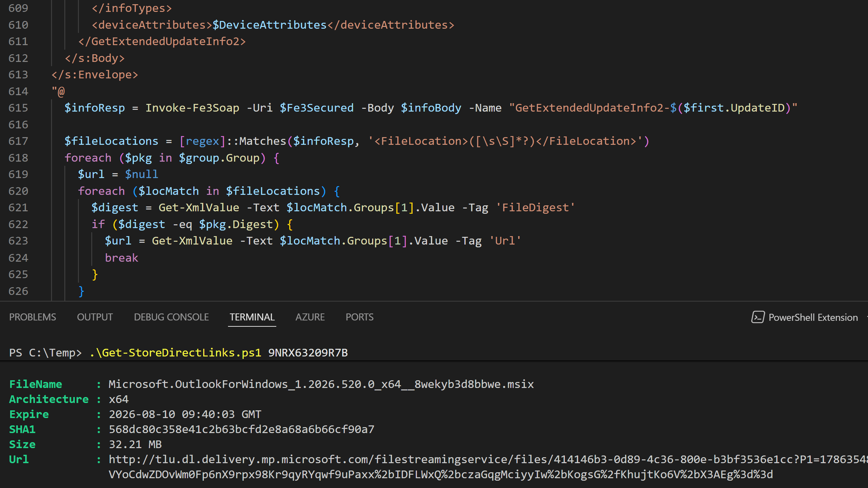868x488 pixels.
Task: Click the [regex] type on line 617
Action: point(202,141)
